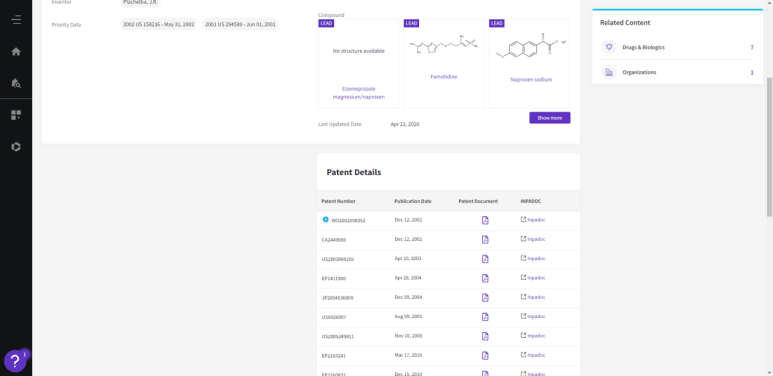Click the Publication Date column header
Viewport: 773px width, 376px height.
coord(413,201)
